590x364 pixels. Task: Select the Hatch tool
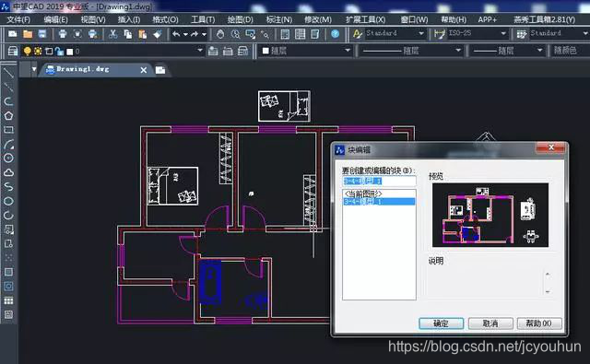click(8, 272)
